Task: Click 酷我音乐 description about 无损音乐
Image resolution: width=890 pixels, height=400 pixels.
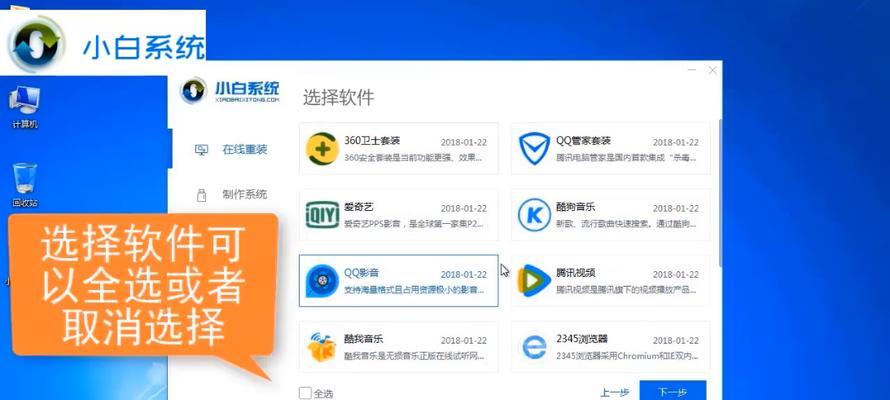Action: coord(414,356)
